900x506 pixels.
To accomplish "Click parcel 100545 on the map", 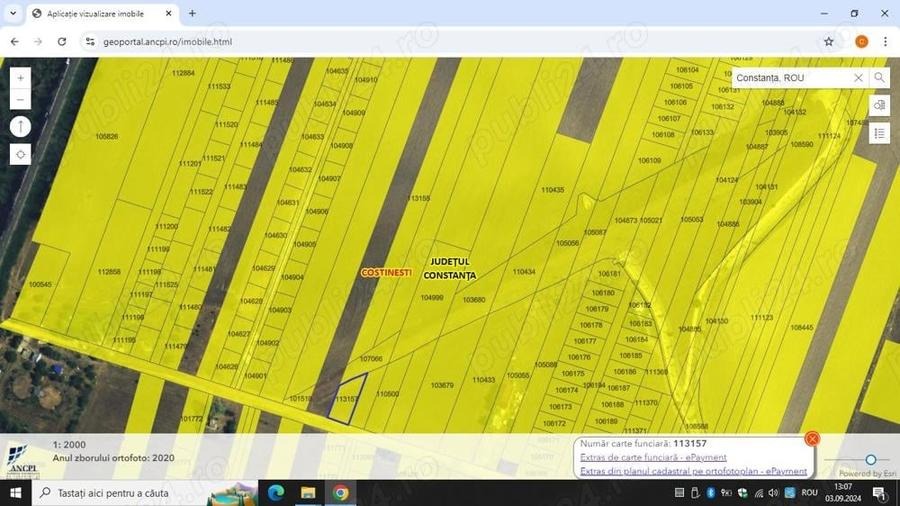I will [x=40, y=285].
